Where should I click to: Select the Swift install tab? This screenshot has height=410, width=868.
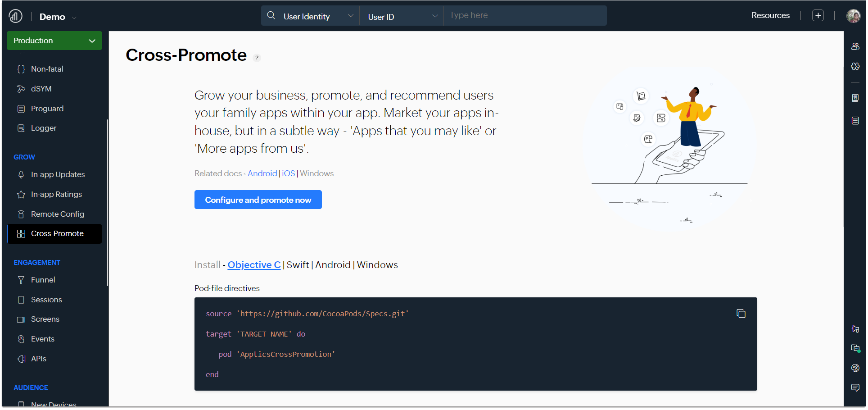tap(298, 265)
